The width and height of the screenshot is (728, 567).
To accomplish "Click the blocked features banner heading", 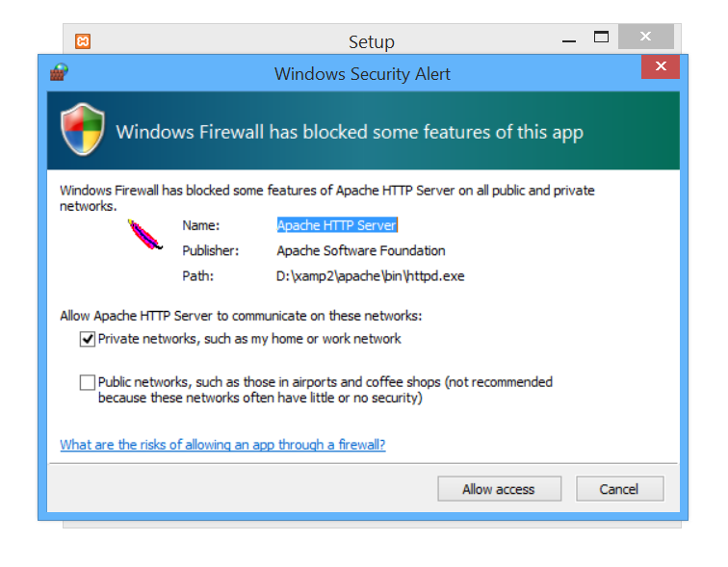I will (x=350, y=132).
